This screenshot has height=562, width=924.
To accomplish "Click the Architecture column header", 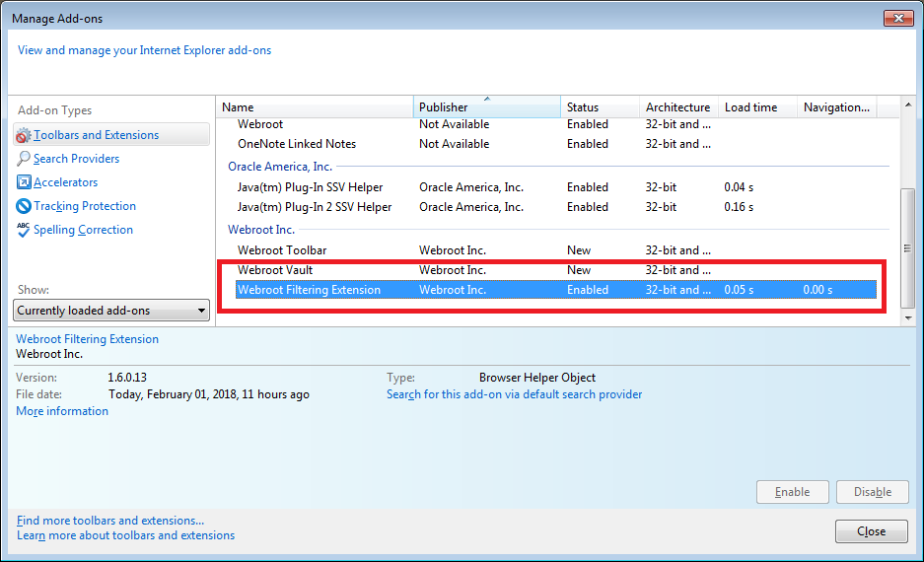I will [678, 107].
